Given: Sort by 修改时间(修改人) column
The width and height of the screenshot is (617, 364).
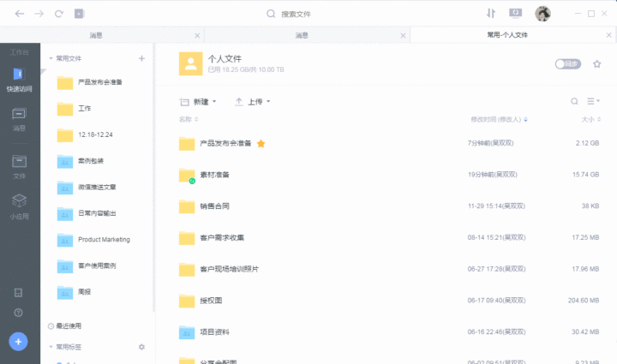Looking at the screenshot, I should click(x=499, y=120).
